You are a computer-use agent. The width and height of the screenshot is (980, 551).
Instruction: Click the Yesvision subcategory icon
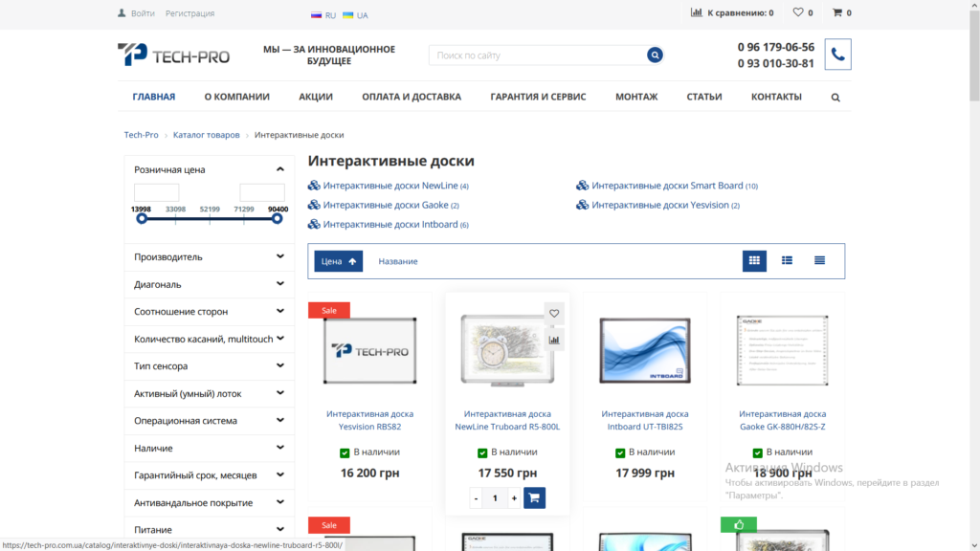[583, 205]
